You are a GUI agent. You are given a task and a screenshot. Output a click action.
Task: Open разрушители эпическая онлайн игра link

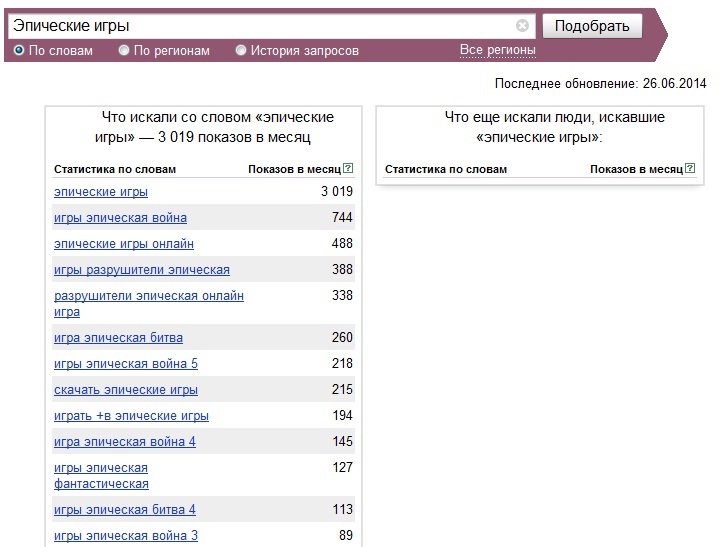pos(149,304)
